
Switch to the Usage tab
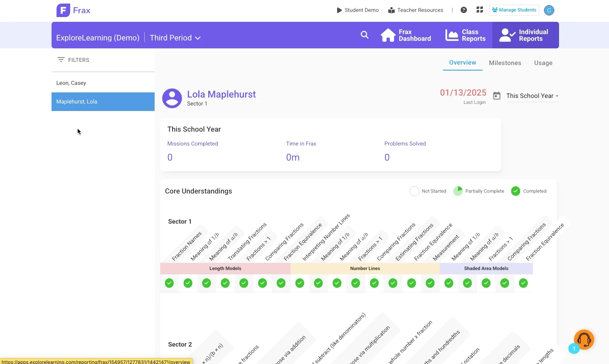pos(543,63)
